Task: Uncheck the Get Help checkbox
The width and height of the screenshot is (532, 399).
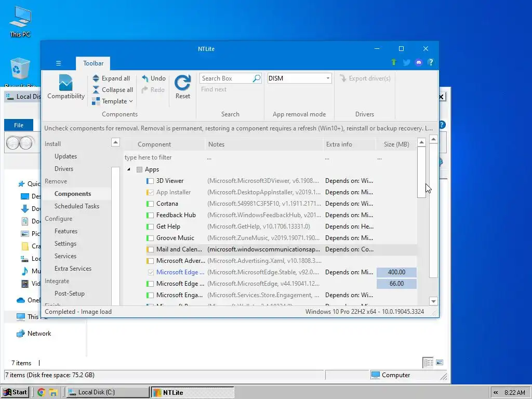Action: click(x=150, y=227)
